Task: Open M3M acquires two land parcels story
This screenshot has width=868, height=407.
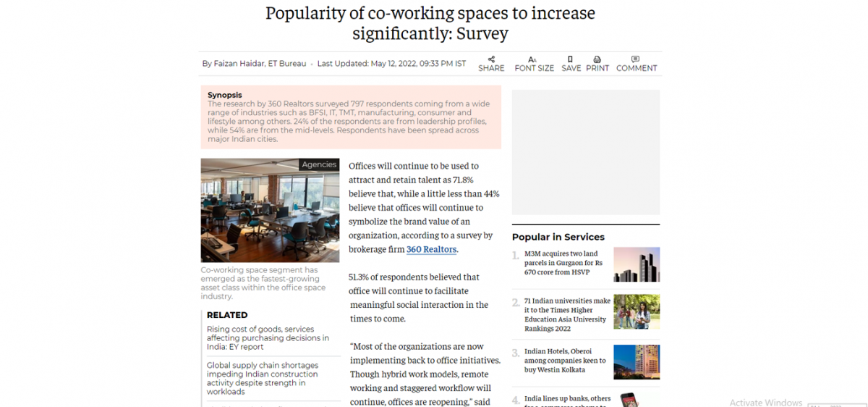Action: pos(562,263)
